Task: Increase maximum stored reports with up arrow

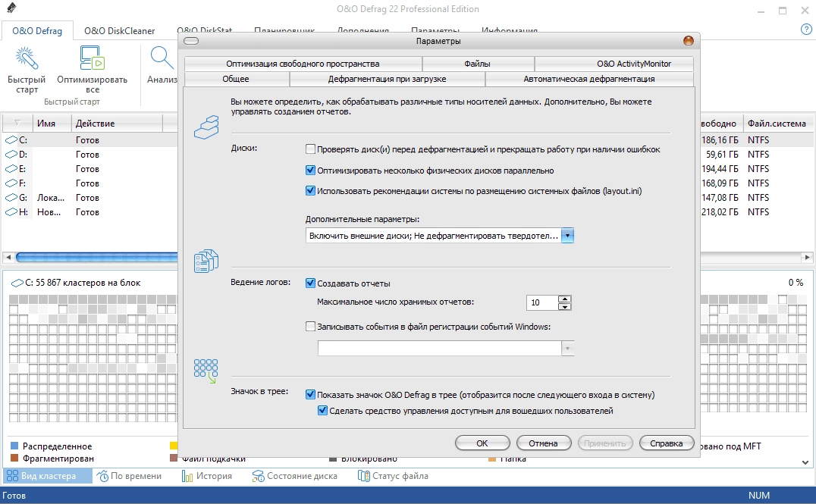Action: 564,299
